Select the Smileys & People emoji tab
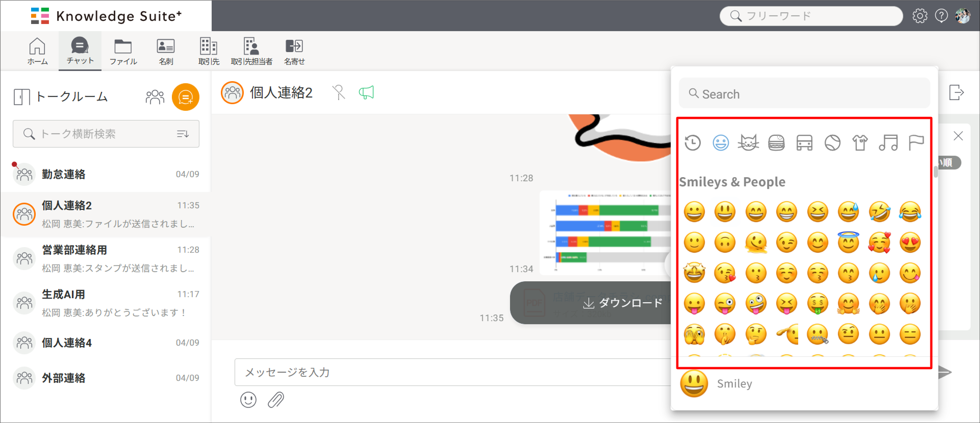 (x=721, y=143)
